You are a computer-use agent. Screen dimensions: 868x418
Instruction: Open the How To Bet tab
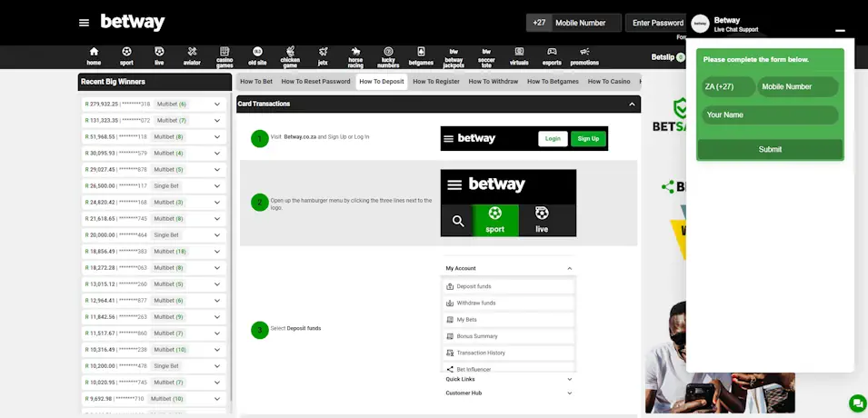coord(256,82)
